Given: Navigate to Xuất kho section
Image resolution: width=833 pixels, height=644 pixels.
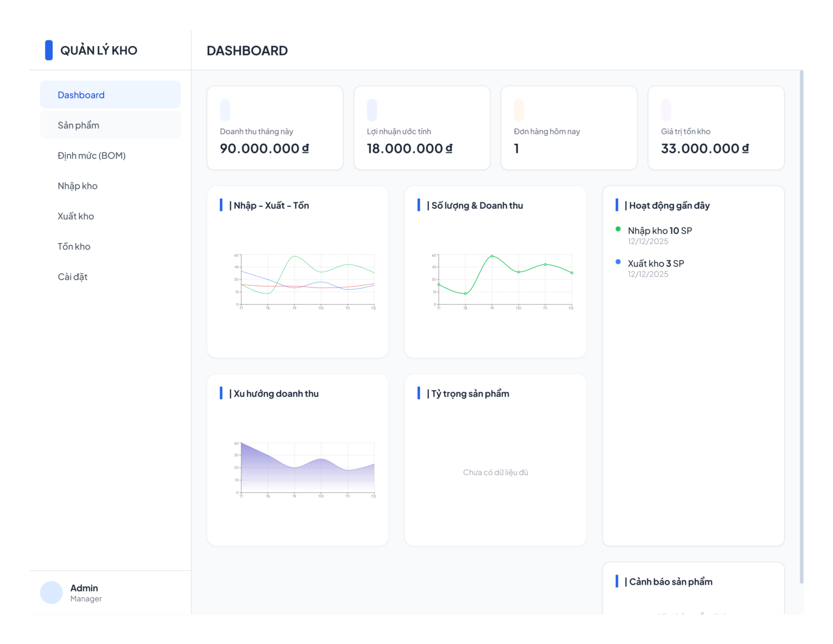Looking at the screenshot, I should click(x=110, y=216).
